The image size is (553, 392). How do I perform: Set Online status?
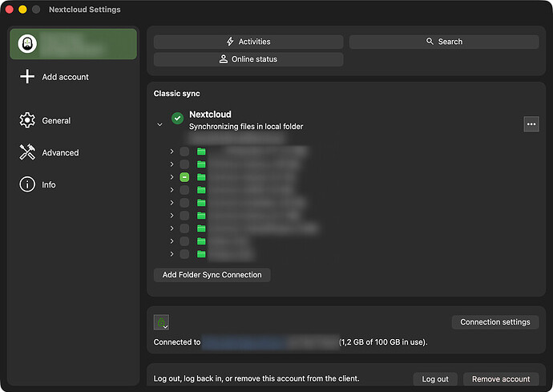coord(248,59)
